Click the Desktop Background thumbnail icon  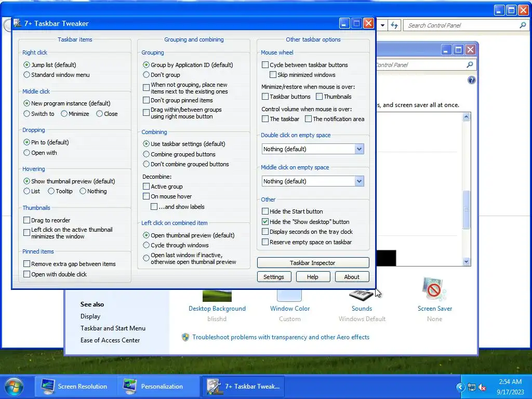(x=217, y=296)
